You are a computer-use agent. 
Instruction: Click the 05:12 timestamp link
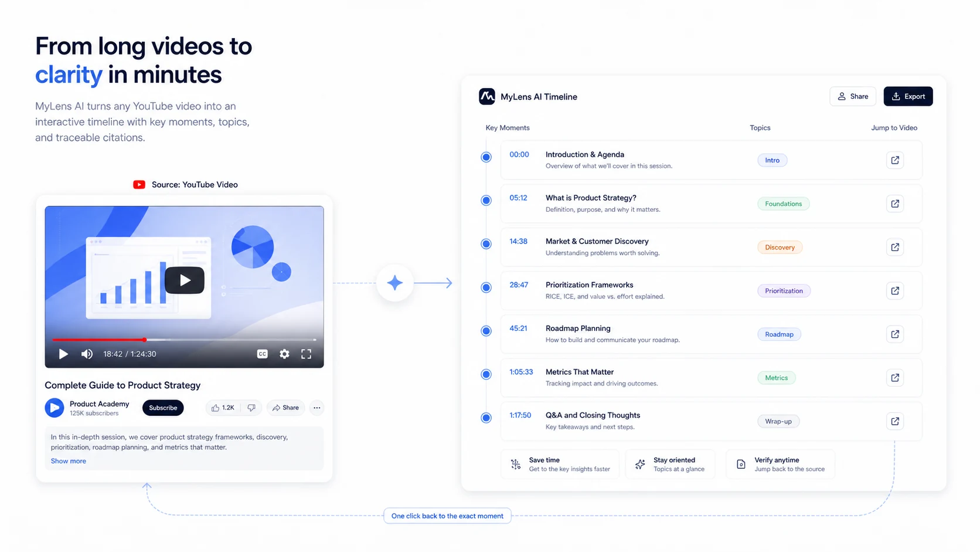(518, 198)
